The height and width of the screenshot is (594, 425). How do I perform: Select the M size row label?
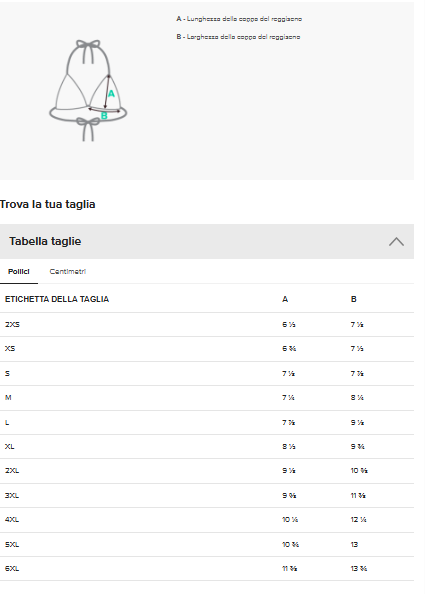coord(8,398)
